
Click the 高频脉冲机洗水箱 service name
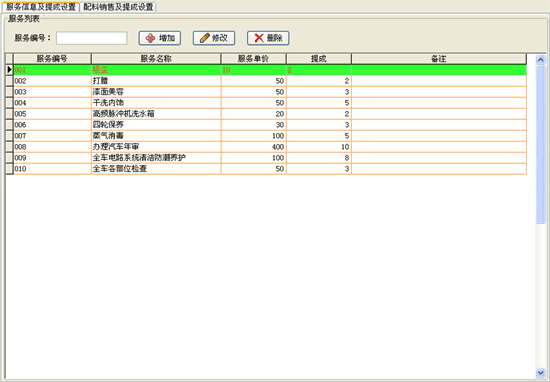coord(123,114)
